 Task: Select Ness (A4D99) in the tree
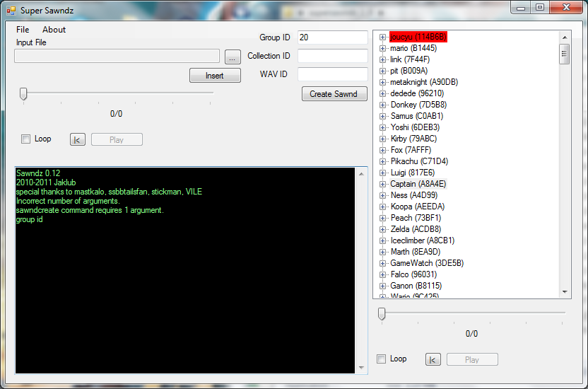(x=414, y=195)
